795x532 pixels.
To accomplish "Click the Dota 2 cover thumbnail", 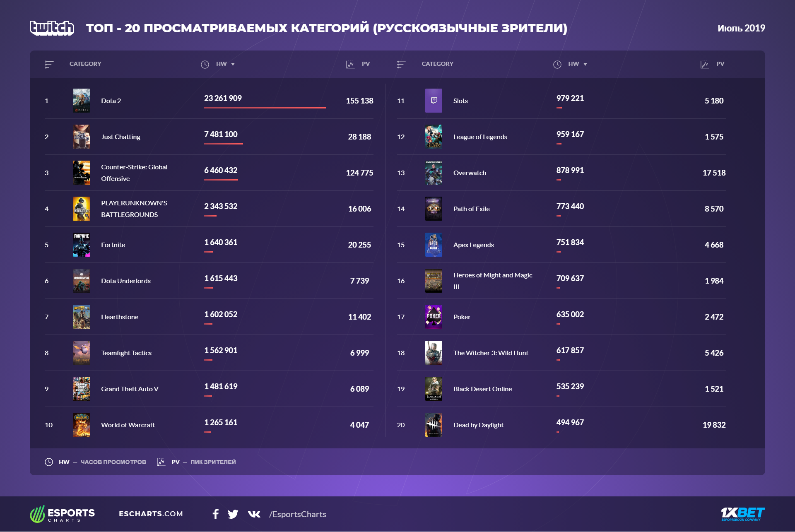I will click(x=82, y=101).
